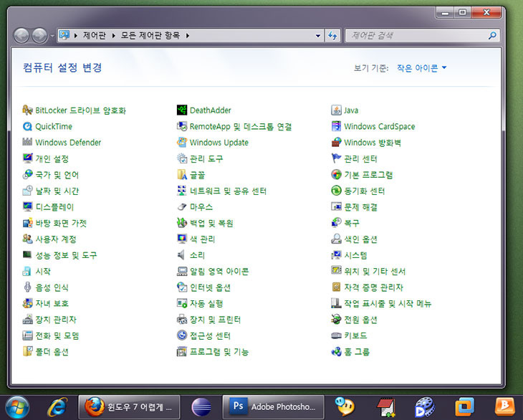Click the Windows CardSpace icon
Screen dimensions: 523x420
pyautogui.click(x=336, y=126)
